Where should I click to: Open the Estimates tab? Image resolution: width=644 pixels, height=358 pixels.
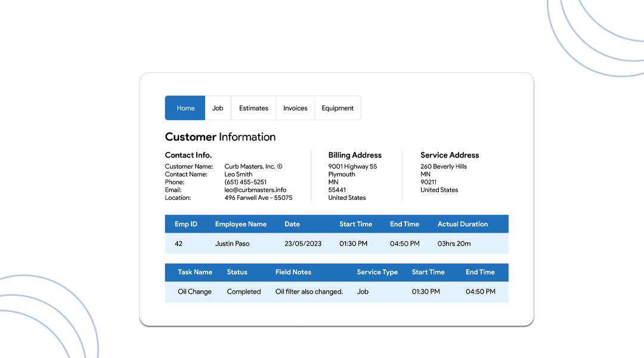253,108
